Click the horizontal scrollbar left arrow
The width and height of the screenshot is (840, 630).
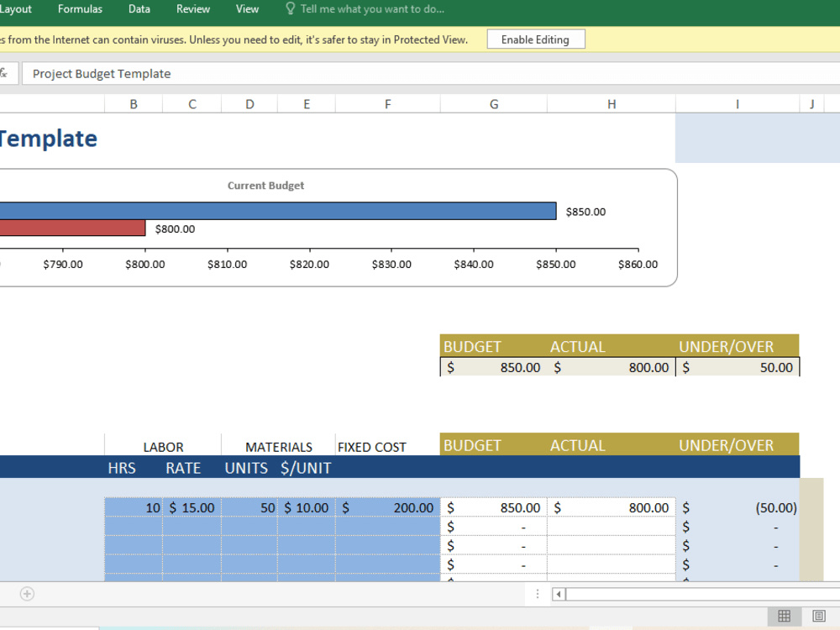(559, 594)
